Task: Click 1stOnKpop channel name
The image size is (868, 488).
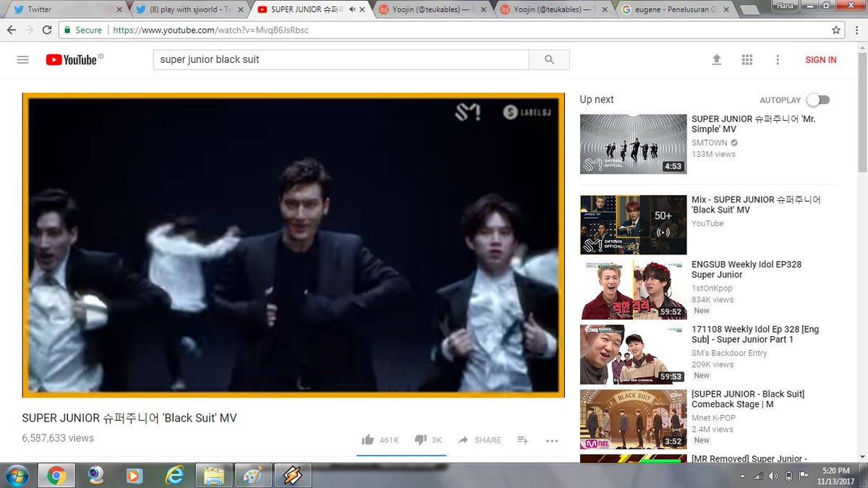Action: [712, 289]
